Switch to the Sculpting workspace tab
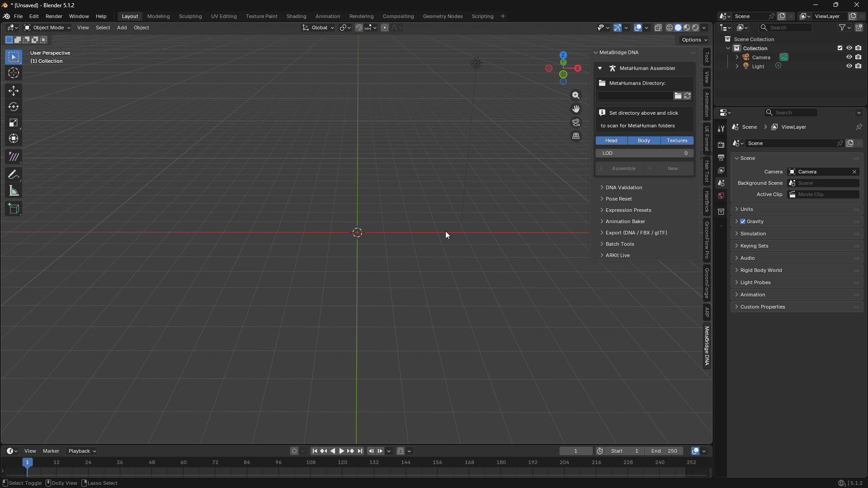Image resolution: width=868 pixels, height=488 pixels. coord(190,16)
